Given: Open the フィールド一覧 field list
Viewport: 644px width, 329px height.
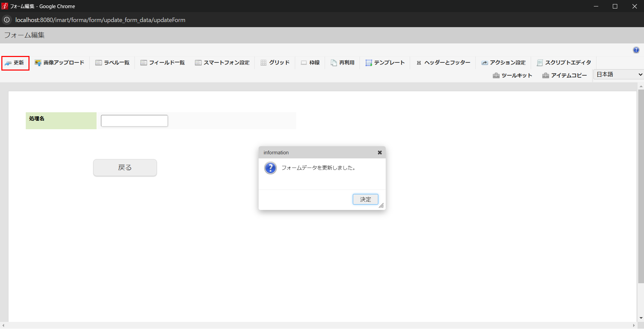Looking at the screenshot, I should (x=162, y=62).
